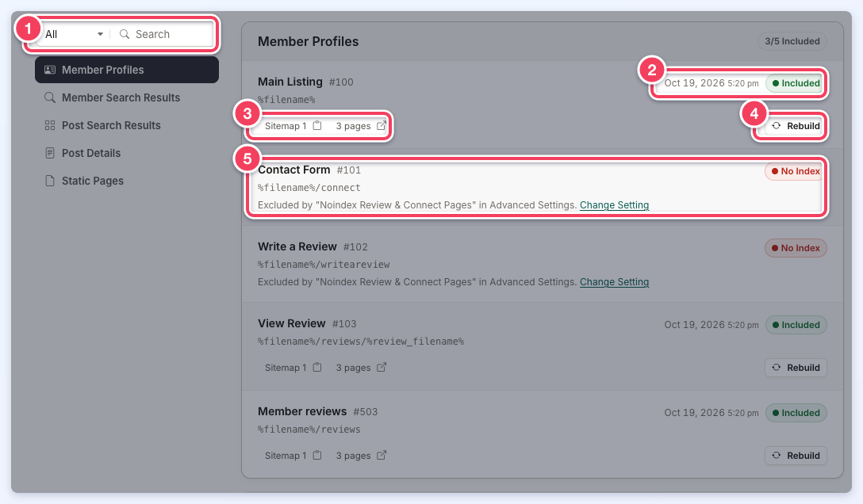Click the Post Details document icon
The width and height of the screenshot is (863, 504).
tap(49, 153)
